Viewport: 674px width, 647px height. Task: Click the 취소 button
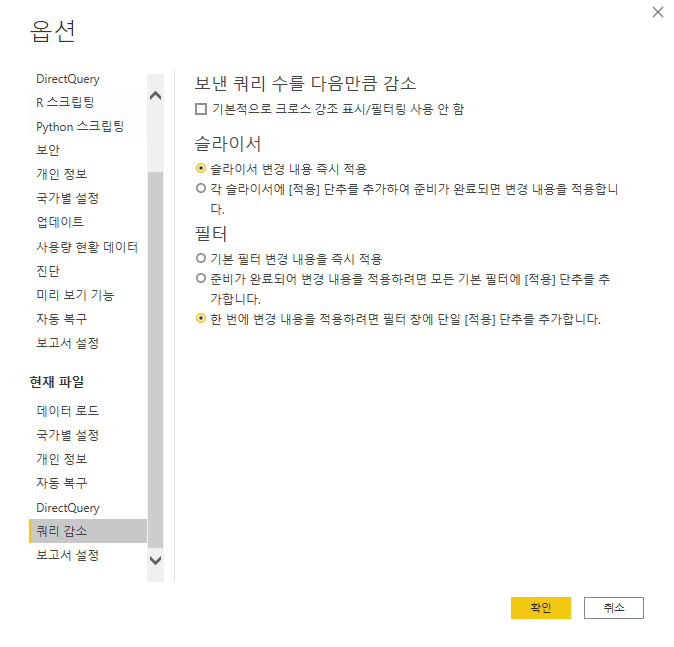pos(613,607)
